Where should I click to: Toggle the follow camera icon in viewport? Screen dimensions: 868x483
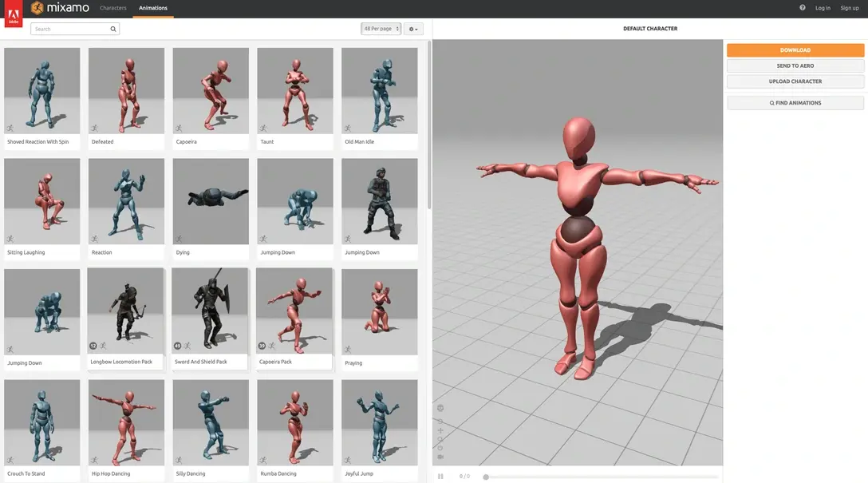440,457
